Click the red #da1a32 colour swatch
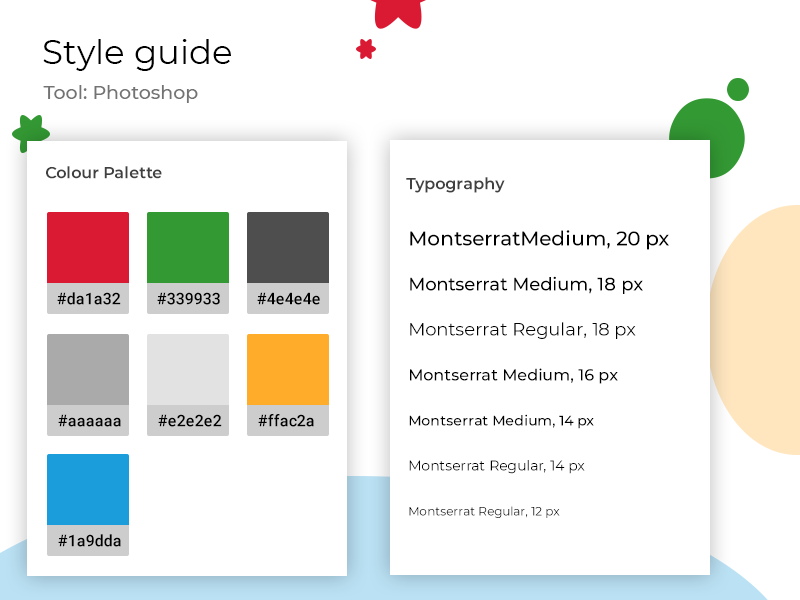The width and height of the screenshot is (800, 600). (x=88, y=247)
